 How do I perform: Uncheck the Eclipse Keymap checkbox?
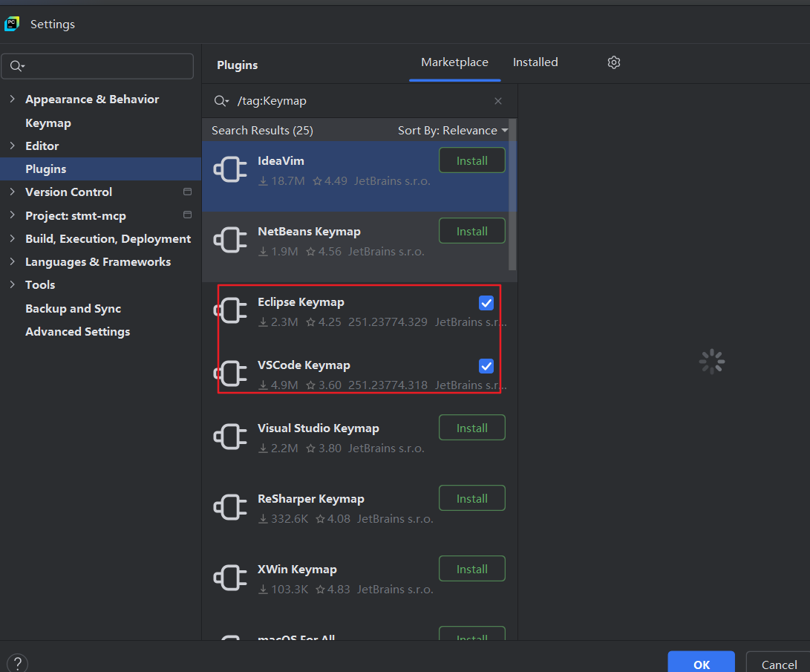tap(486, 303)
